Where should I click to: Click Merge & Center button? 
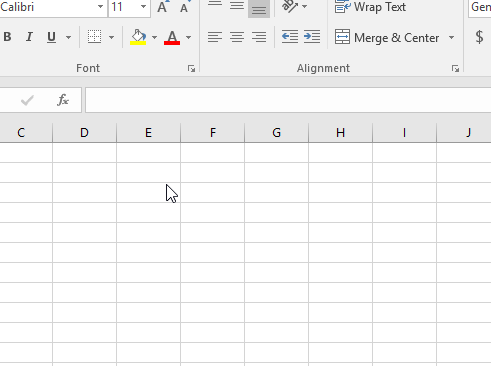click(387, 37)
